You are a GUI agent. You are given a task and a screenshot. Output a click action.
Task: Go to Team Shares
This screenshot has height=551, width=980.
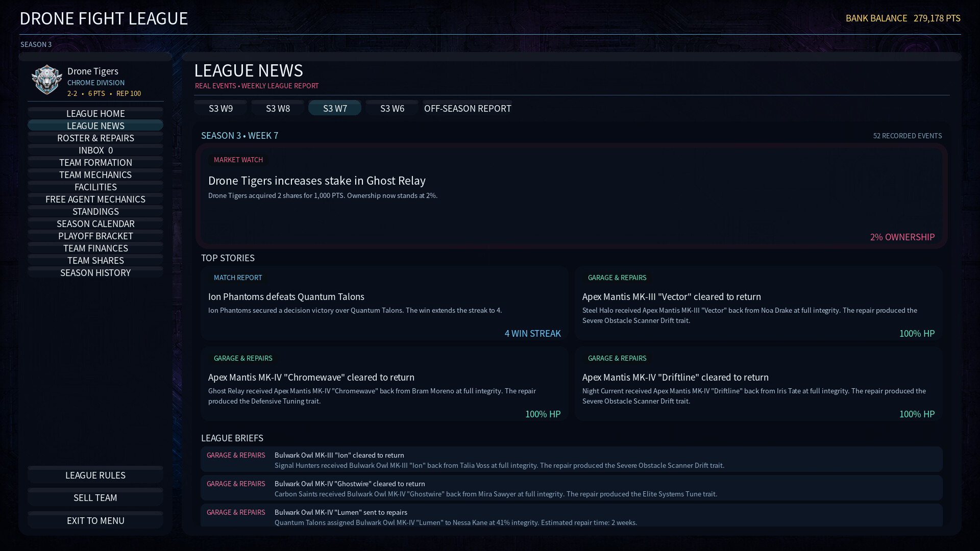click(95, 260)
